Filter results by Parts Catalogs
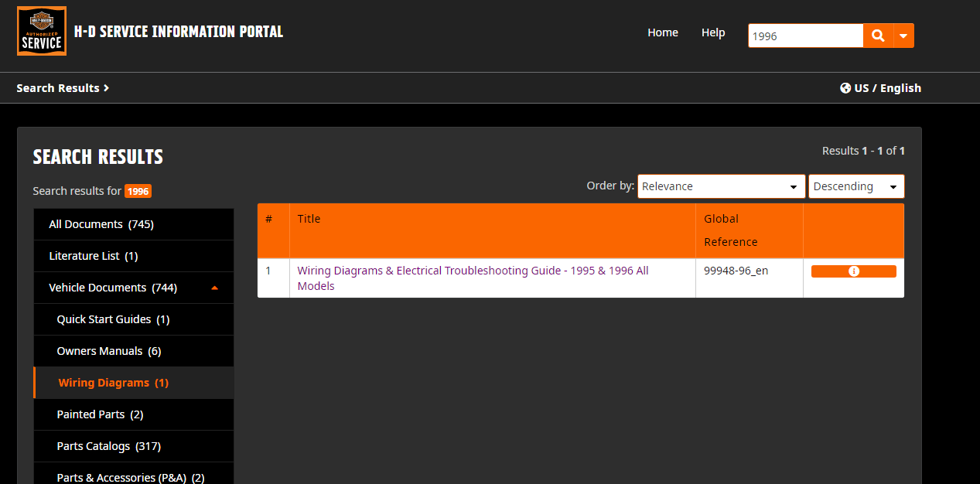 (108, 446)
